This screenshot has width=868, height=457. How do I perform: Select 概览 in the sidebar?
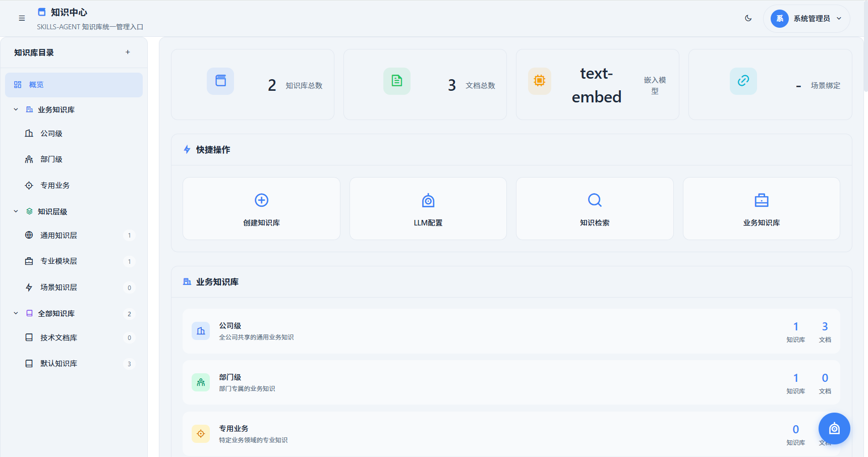point(74,85)
